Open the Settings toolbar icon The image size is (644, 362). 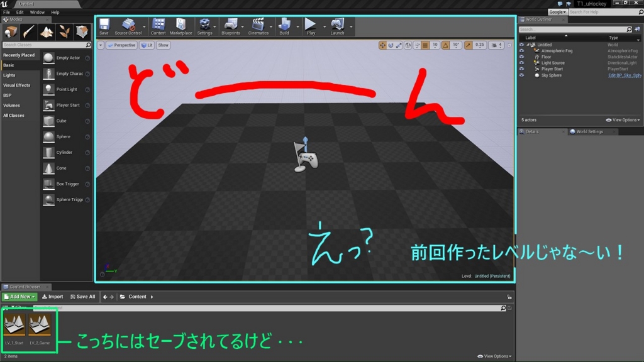click(x=204, y=26)
